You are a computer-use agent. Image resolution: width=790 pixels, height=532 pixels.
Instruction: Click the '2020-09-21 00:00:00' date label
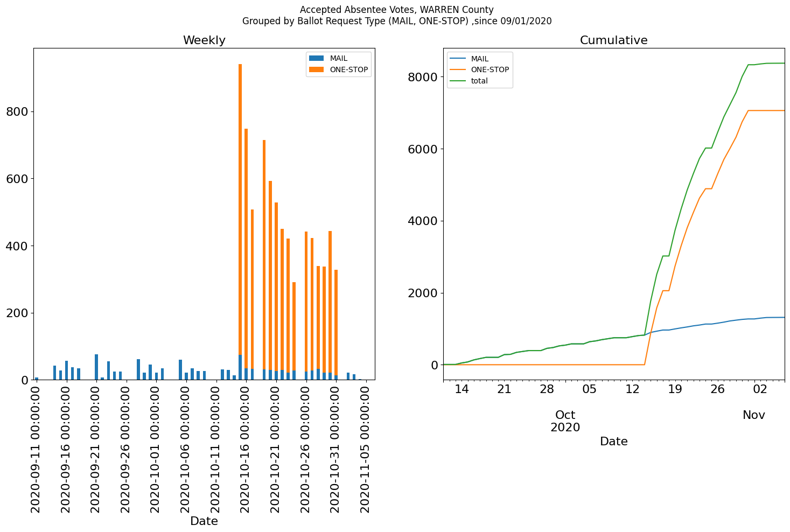point(96,449)
